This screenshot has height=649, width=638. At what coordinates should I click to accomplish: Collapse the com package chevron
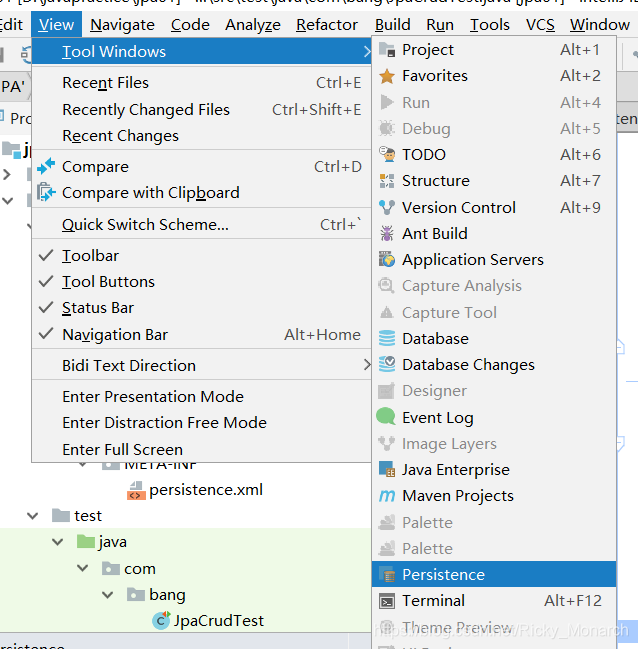[83, 568]
